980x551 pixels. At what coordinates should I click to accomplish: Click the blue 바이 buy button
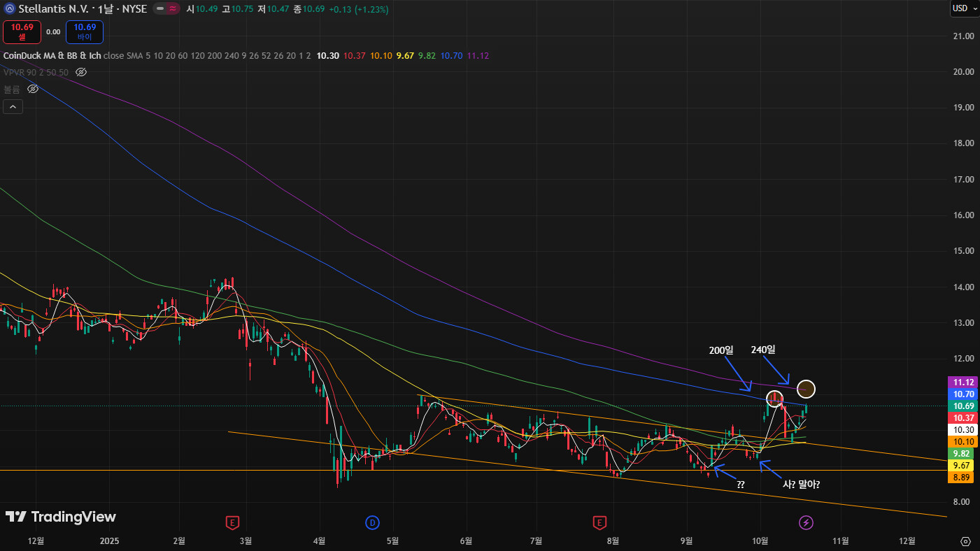pos(84,31)
